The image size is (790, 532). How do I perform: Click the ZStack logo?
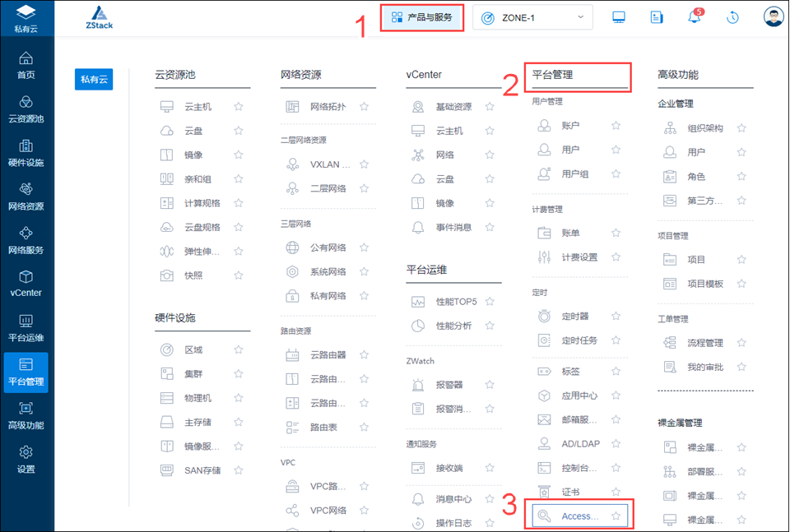coord(101,18)
